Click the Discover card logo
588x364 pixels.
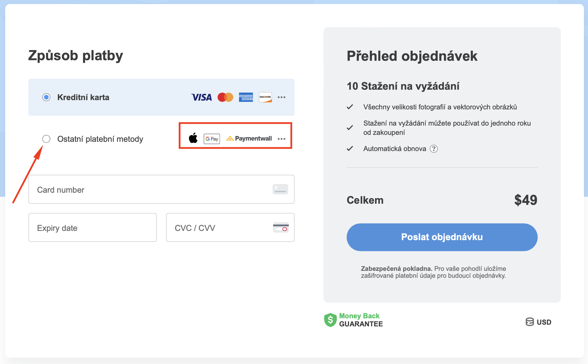(265, 97)
